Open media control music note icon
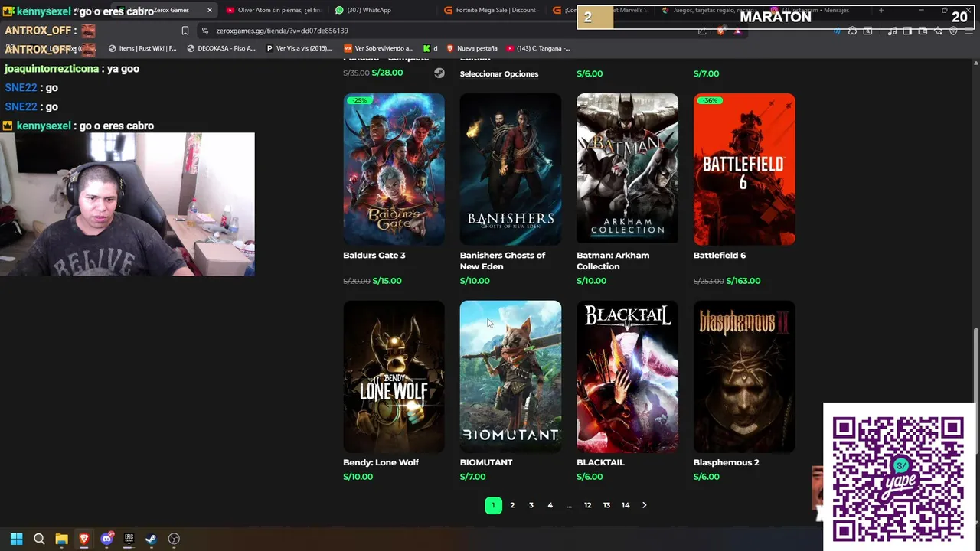This screenshot has width=980, height=551. [892, 31]
